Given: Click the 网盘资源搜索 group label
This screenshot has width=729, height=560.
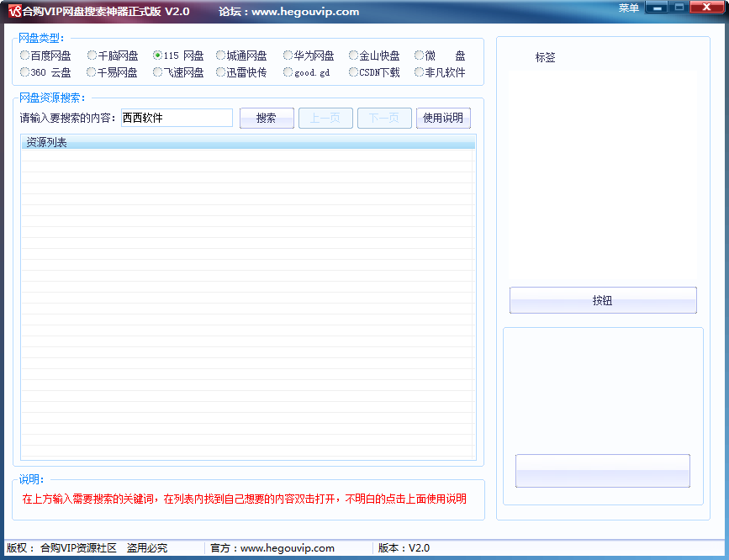Looking at the screenshot, I should click(x=52, y=98).
